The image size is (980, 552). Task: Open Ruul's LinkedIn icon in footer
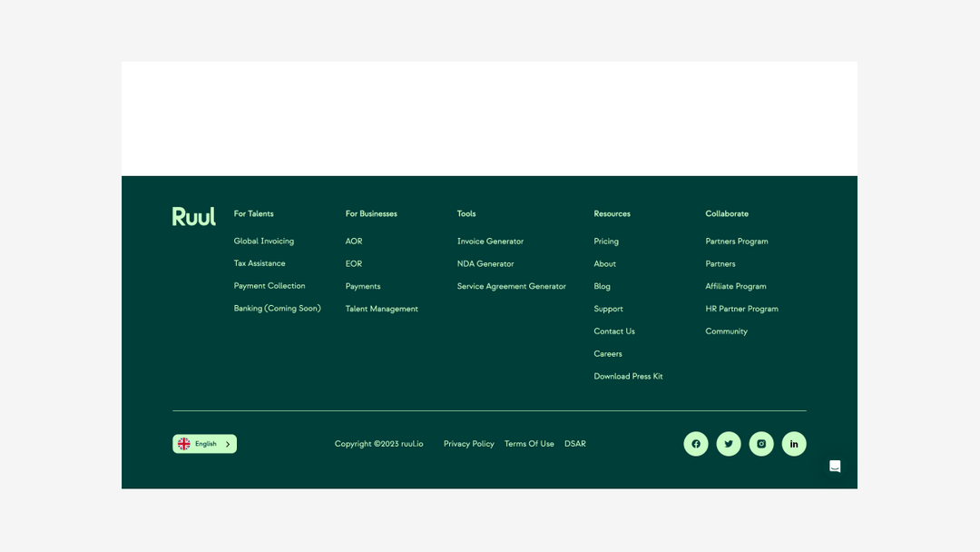[x=794, y=444]
